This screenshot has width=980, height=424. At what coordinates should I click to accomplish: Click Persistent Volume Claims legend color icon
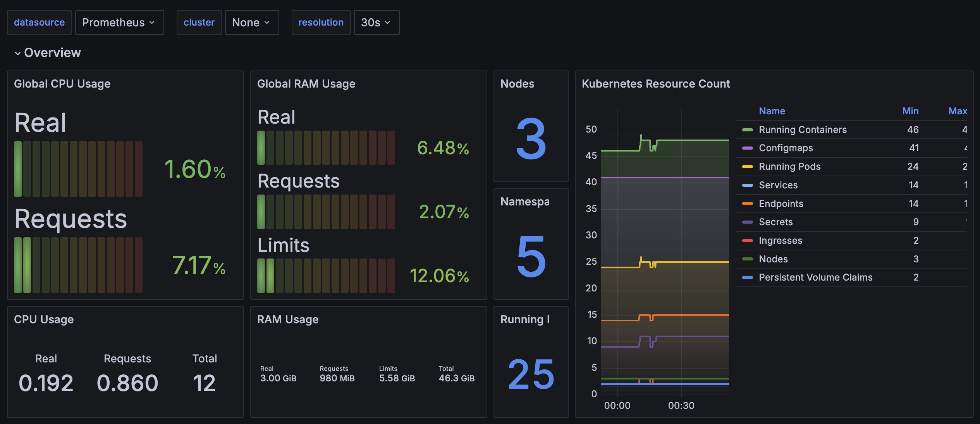click(747, 277)
